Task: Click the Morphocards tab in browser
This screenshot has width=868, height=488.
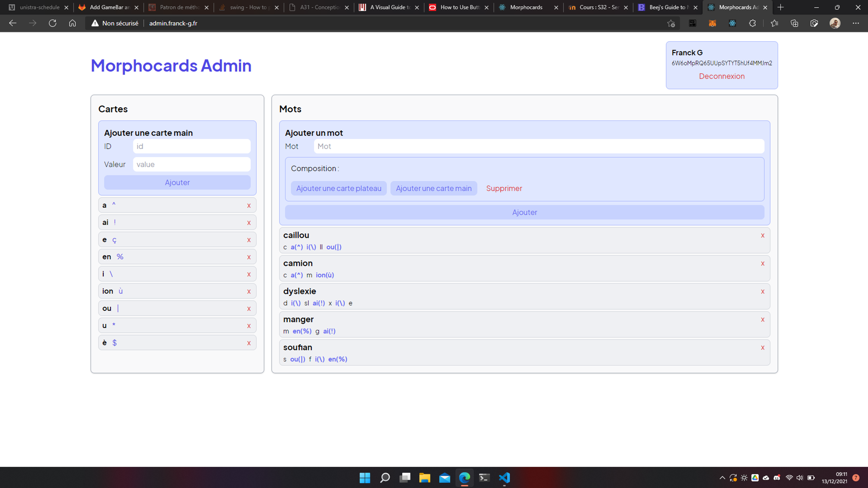Action: pyautogui.click(x=524, y=7)
